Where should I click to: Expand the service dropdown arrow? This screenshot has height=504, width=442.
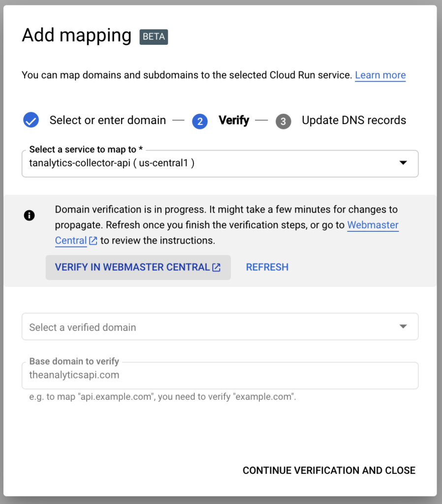(x=403, y=163)
